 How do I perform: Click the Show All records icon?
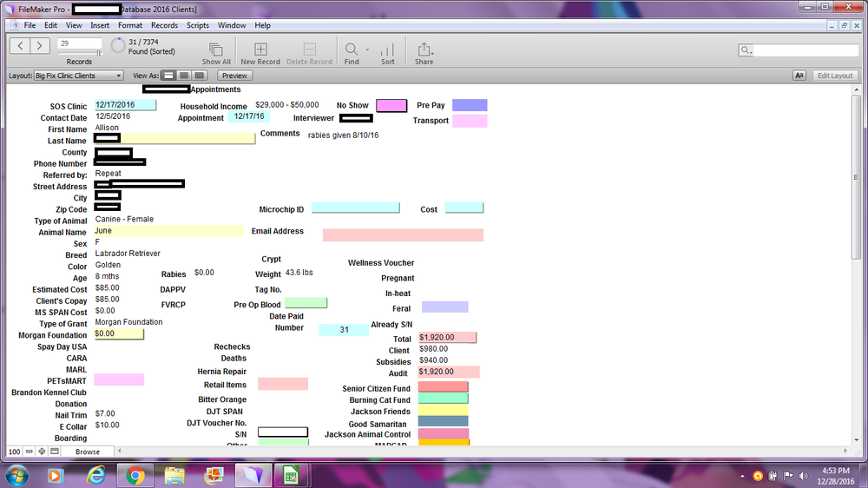click(x=216, y=50)
